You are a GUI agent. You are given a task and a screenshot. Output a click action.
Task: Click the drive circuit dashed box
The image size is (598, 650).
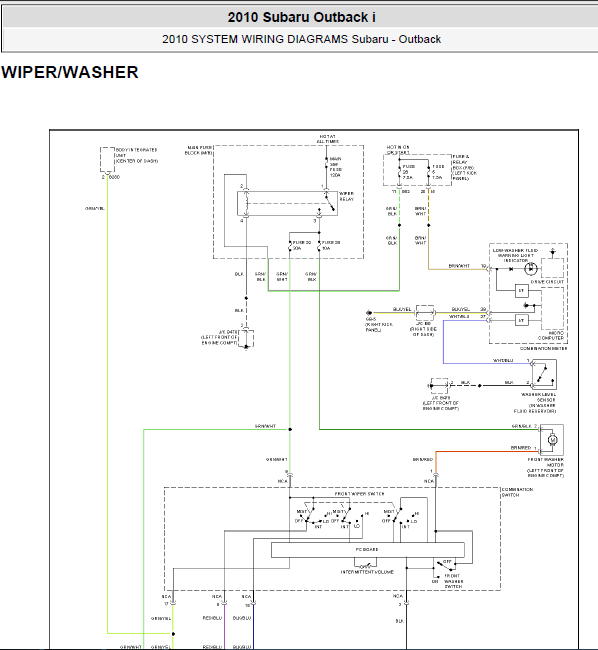[552, 268]
